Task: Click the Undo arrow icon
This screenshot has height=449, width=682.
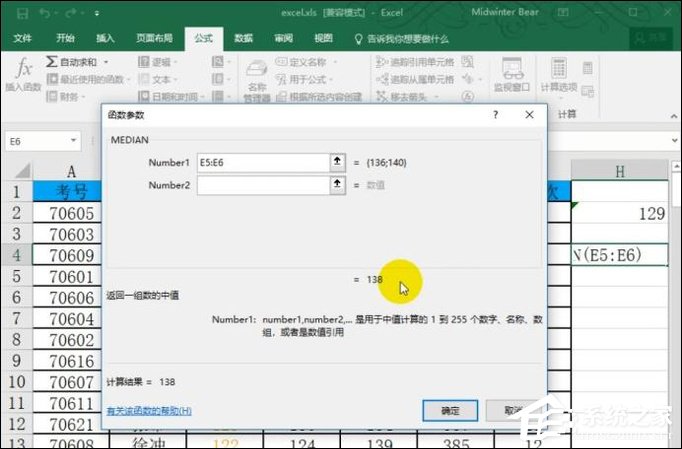Action: [x=44, y=13]
